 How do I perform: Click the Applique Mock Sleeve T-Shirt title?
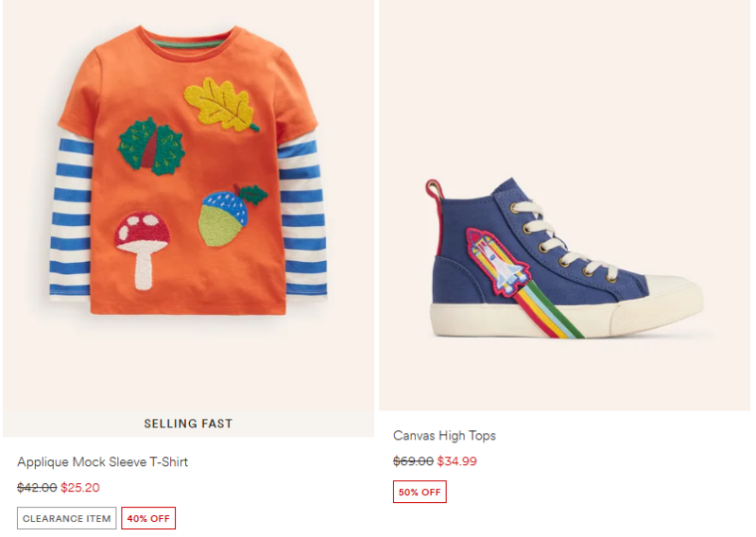(x=102, y=462)
